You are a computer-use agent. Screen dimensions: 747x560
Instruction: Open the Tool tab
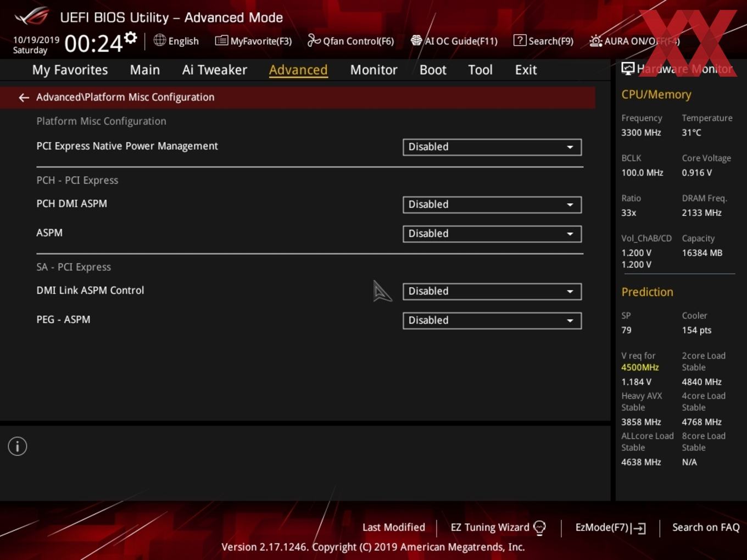point(480,70)
